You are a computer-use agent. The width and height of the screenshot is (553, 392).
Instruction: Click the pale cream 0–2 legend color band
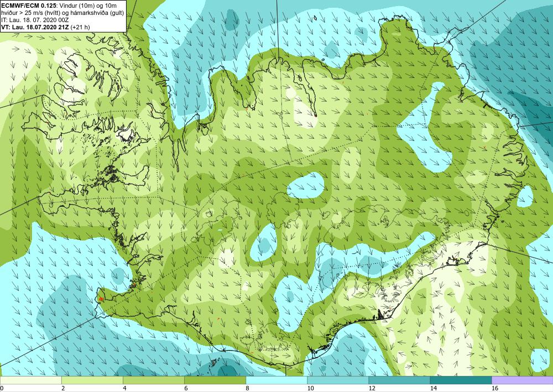tap(30, 380)
